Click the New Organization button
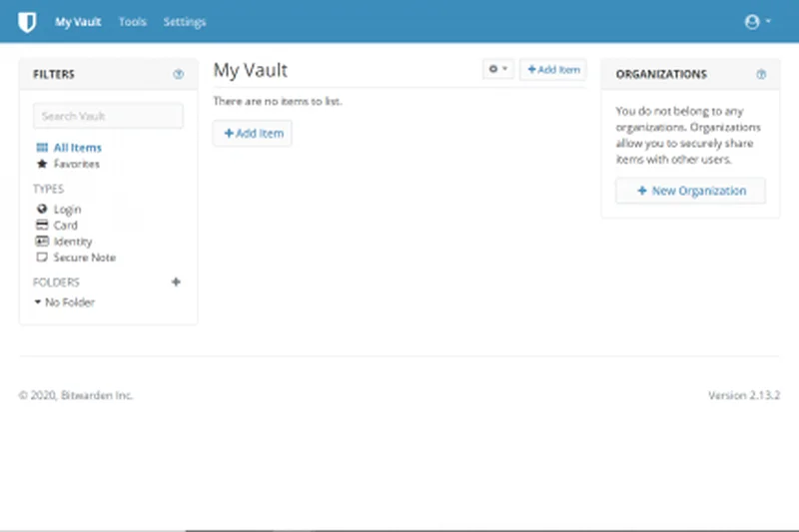 coord(690,191)
